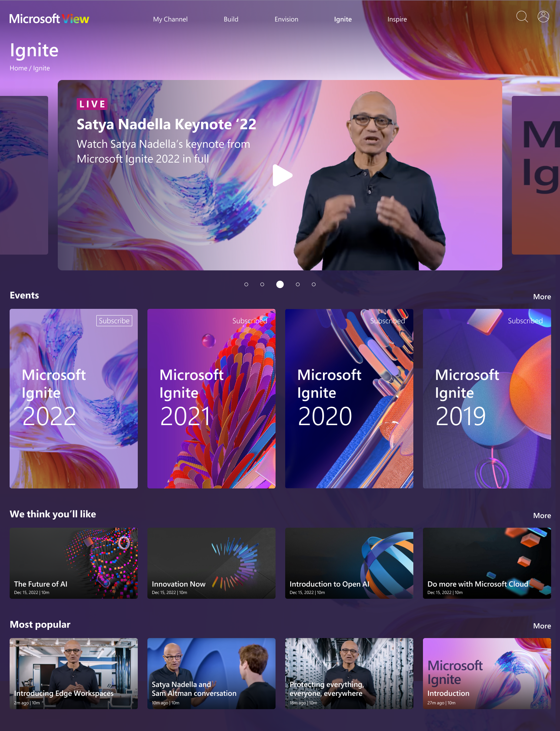
Task: Open the search icon in header
Action: pos(522,17)
